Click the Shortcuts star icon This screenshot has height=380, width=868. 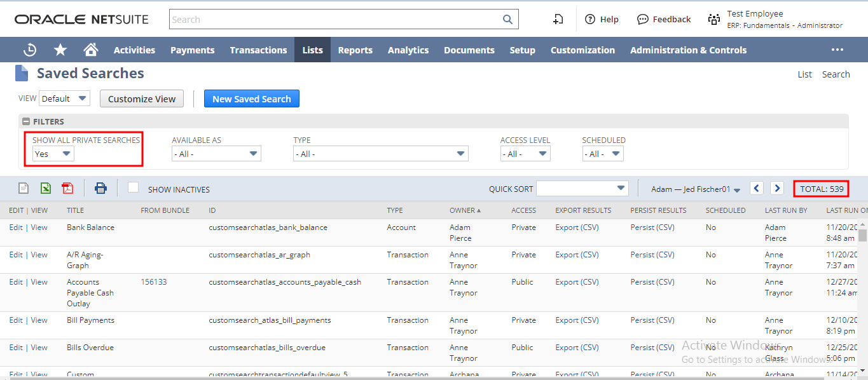[x=60, y=50]
